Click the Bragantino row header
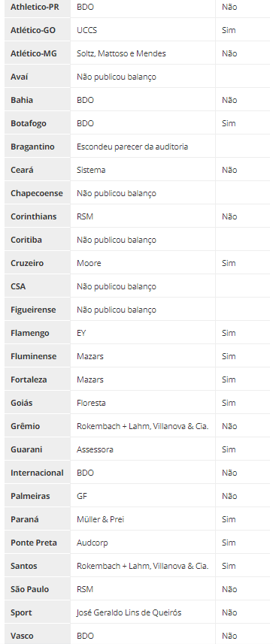The width and height of the screenshot is (273, 644). [38, 147]
